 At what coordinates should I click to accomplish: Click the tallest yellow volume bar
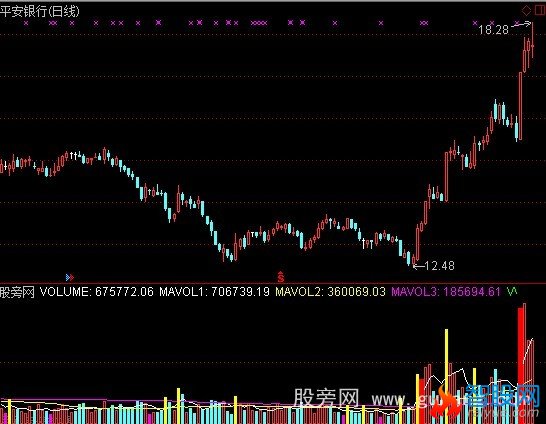(446, 376)
